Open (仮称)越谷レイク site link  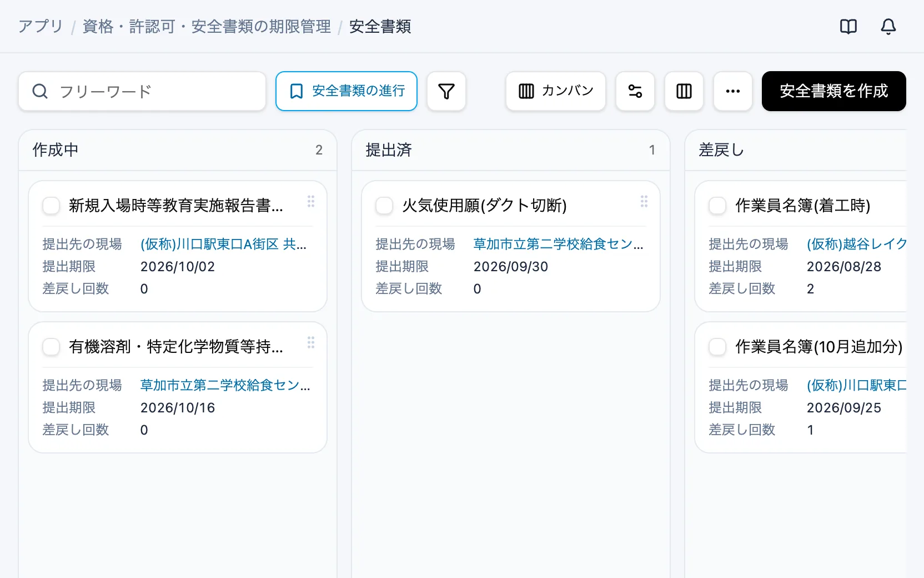(856, 244)
